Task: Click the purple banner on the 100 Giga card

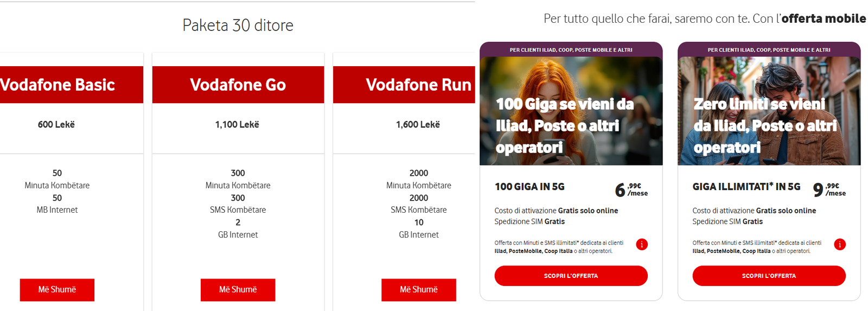Action: tap(571, 50)
